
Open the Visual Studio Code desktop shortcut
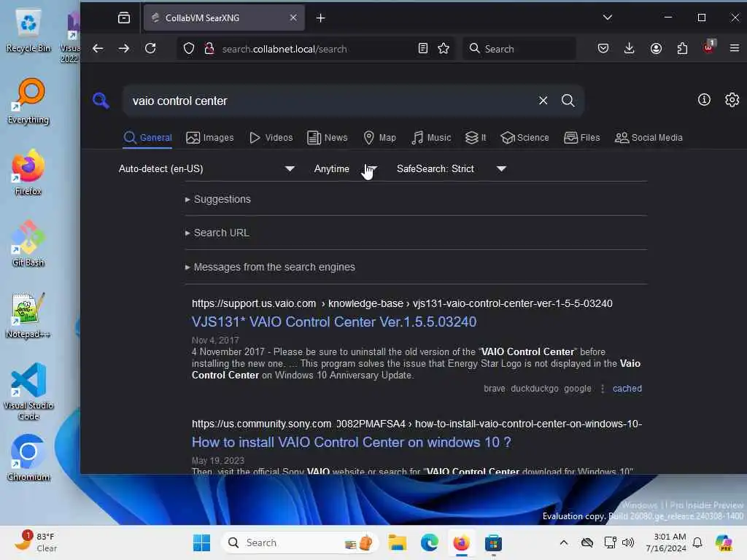[28, 392]
